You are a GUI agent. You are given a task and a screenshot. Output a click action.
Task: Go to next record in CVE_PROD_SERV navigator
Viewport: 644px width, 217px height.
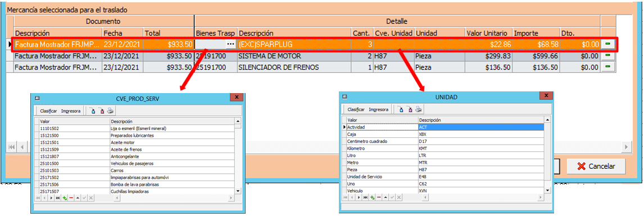[51, 198]
